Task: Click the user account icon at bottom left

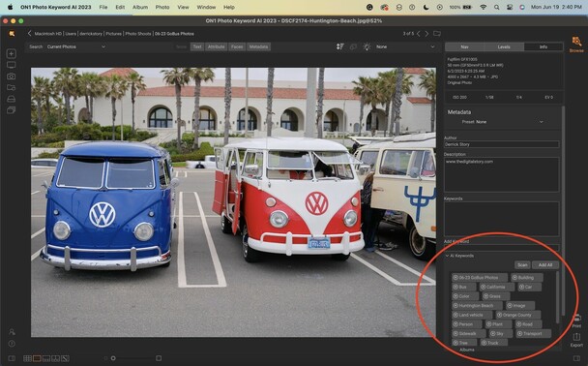Action: (x=12, y=332)
